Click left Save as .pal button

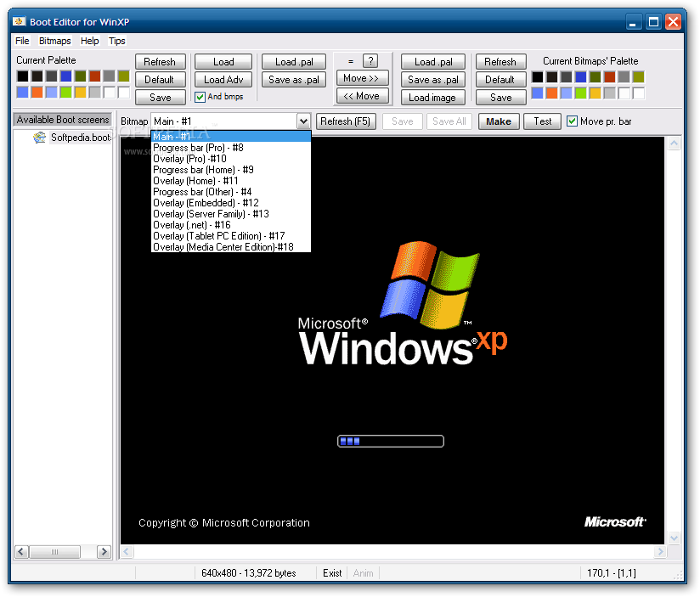click(294, 80)
